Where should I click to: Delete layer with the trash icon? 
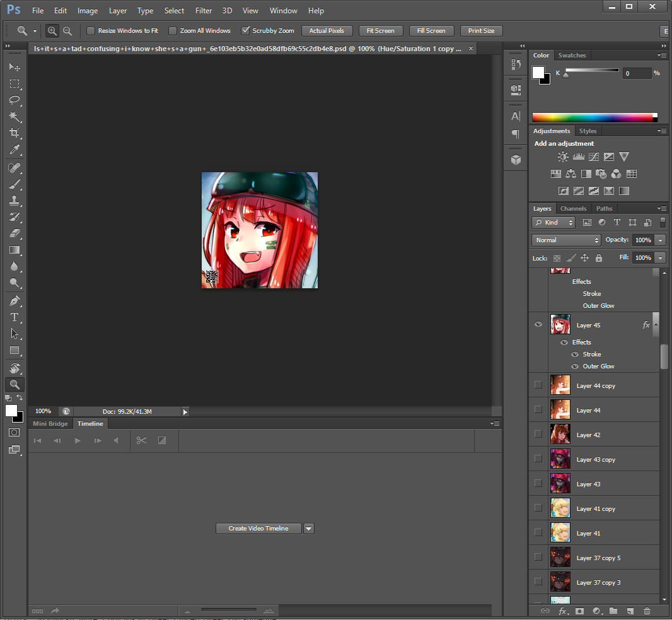(x=647, y=611)
